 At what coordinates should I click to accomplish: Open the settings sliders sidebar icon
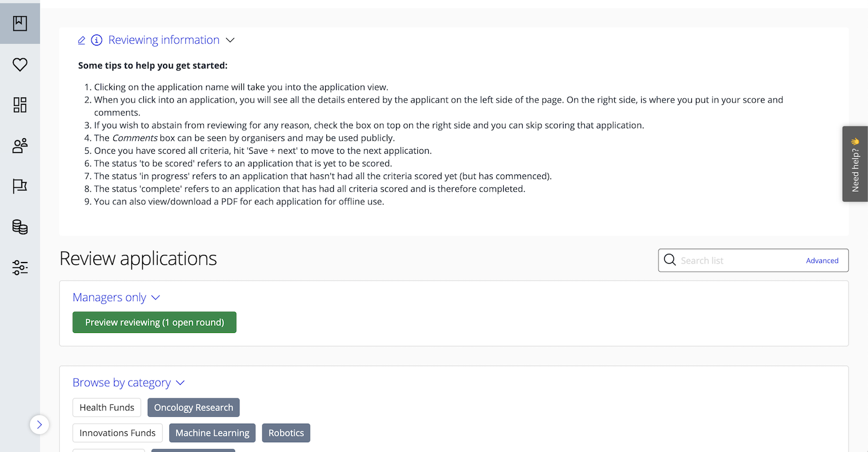(x=20, y=268)
